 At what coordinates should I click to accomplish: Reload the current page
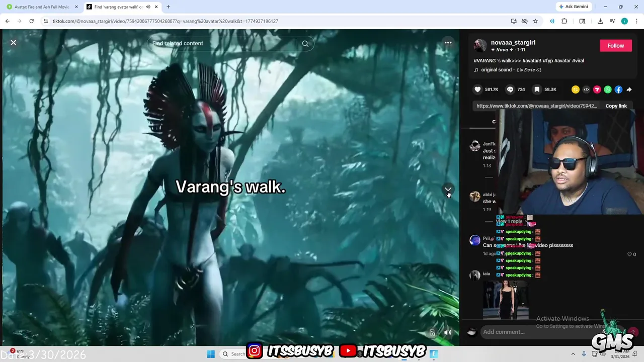pyautogui.click(x=31, y=21)
